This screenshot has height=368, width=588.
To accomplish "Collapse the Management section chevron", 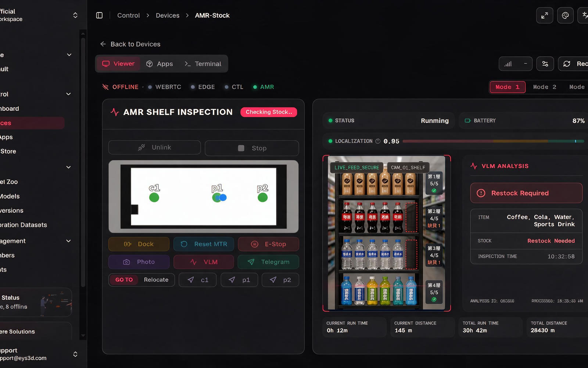I will click(68, 241).
